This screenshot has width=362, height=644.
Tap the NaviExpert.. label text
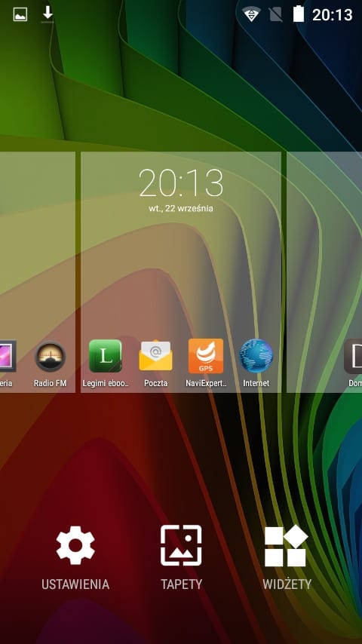(206, 383)
